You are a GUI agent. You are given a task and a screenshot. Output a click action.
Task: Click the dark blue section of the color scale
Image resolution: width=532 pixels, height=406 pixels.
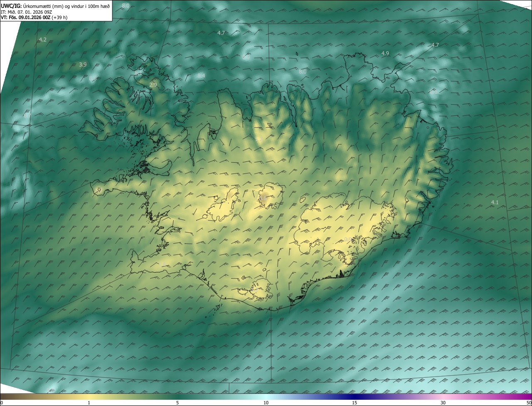coord(355,396)
